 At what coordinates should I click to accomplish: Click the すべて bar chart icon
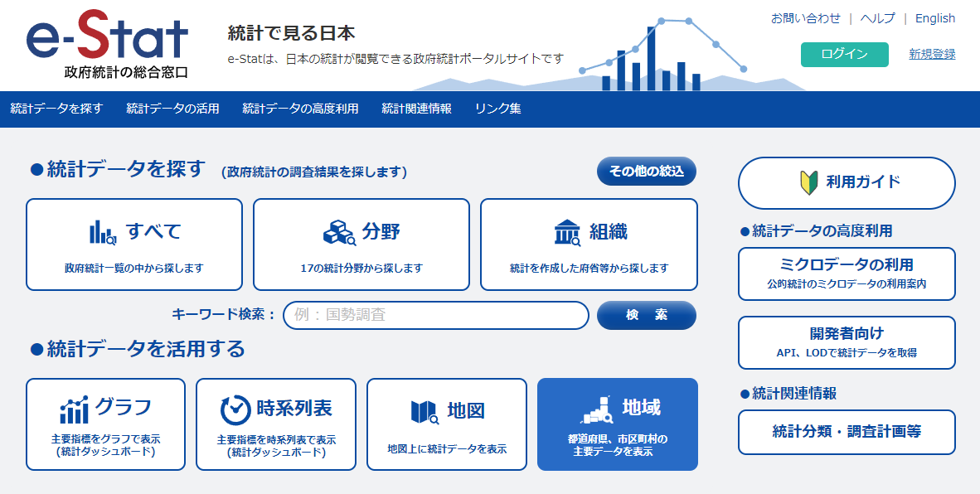point(103,232)
